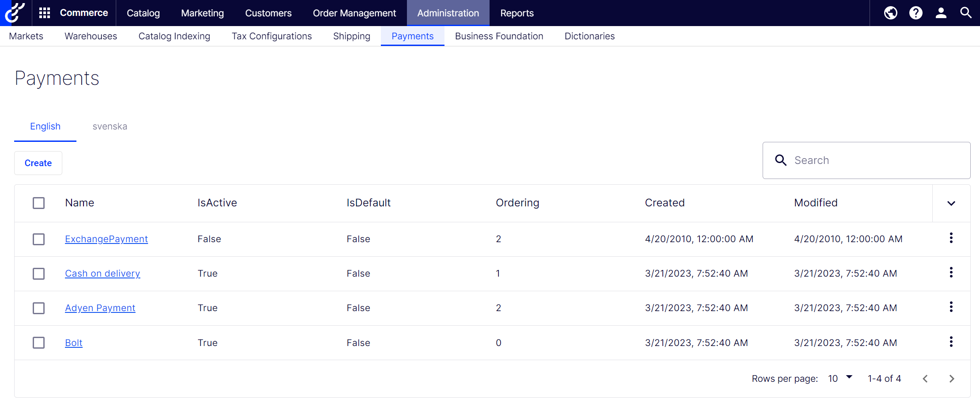Open the user profile icon
The height and width of the screenshot is (407, 980).
coord(941,13)
